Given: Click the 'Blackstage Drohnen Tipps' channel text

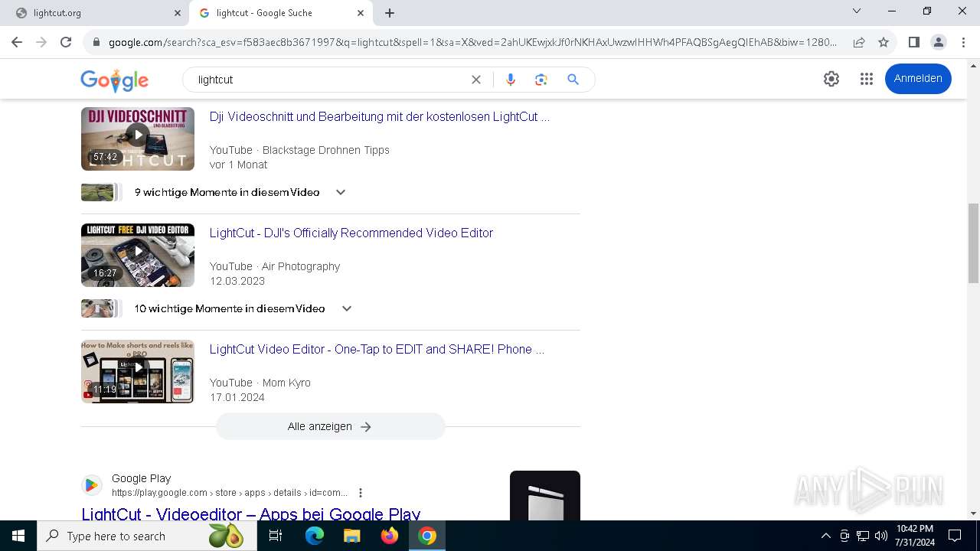Looking at the screenshot, I should tap(326, 150).
